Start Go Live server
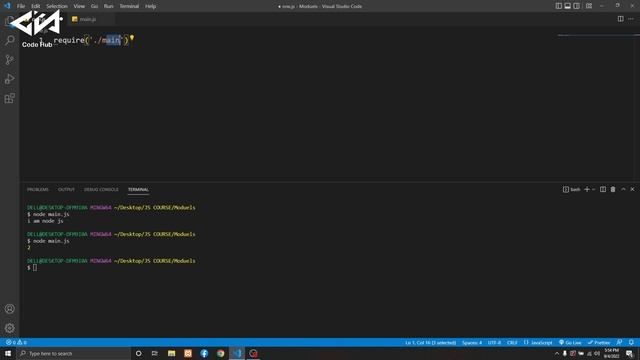Screen dimensions: 640x360 click(x=570, y=342)
